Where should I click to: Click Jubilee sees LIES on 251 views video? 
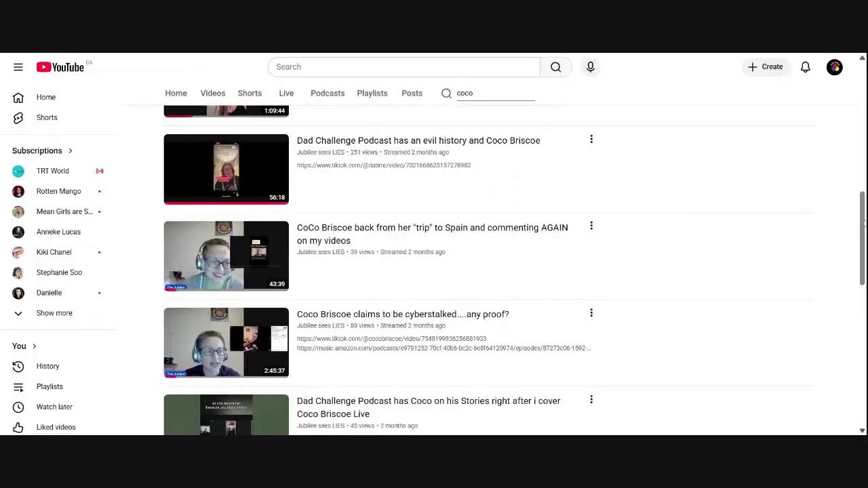click(x=321, y=152)
